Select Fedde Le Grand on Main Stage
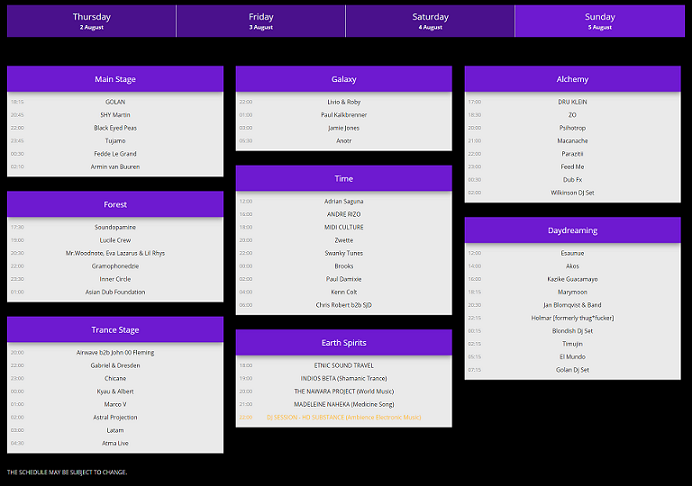Image resolution: width=692 pixels, height=486 pixels. [x=115, y=154]
